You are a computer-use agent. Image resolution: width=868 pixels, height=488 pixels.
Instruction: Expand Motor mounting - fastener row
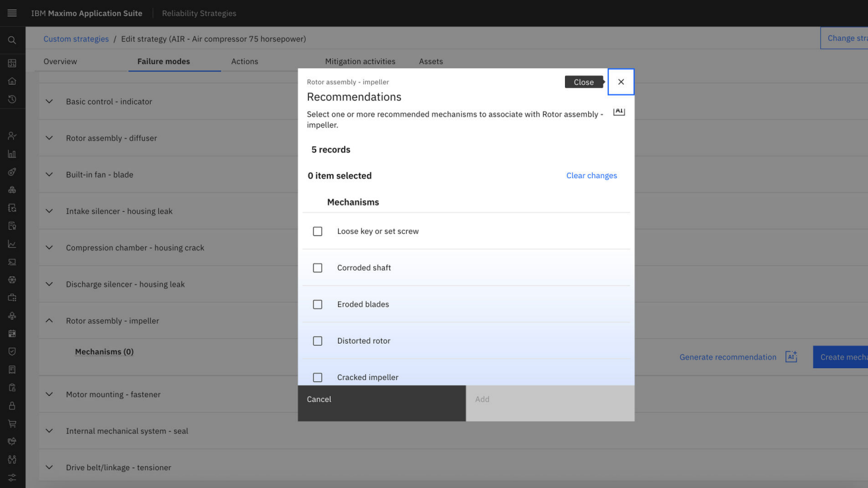tap(49, 395)
